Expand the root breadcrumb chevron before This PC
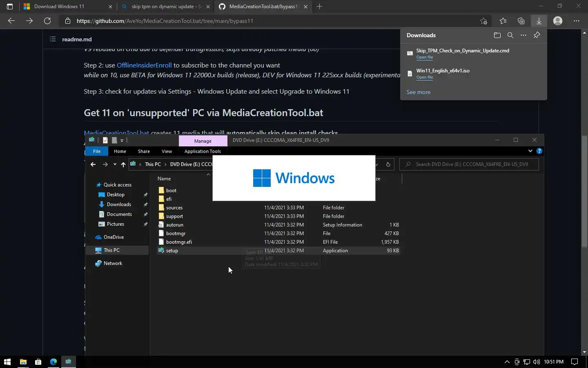This screenshot has width=588, height=368. (x=140, y=164)
